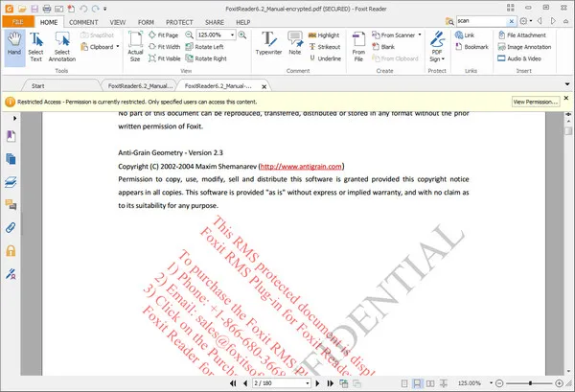Viewport: 575px width, 392px height.
Task: Switch to the PROTECT ribbon tab
Action: (x=179, y=22)
